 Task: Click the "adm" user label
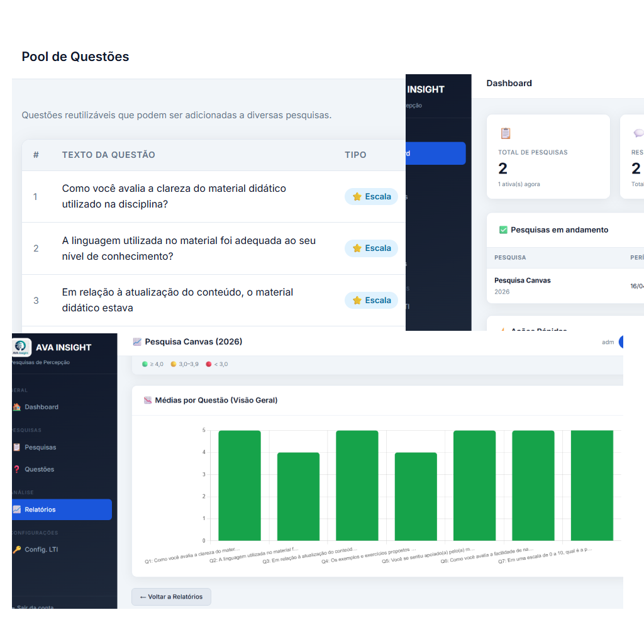608,342
